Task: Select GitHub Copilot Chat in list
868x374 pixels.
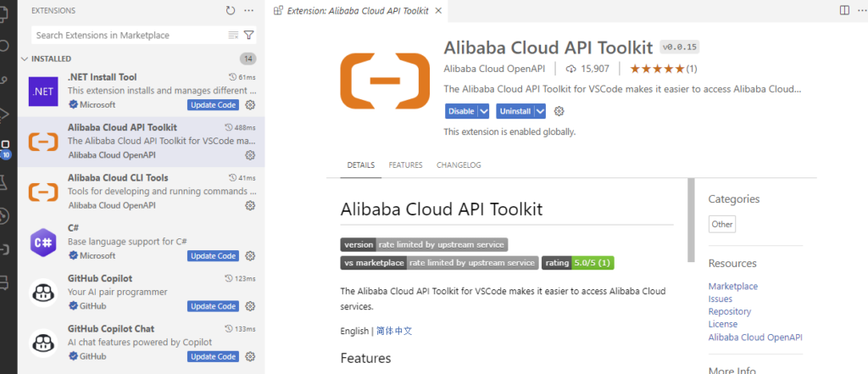Action: 142,343
